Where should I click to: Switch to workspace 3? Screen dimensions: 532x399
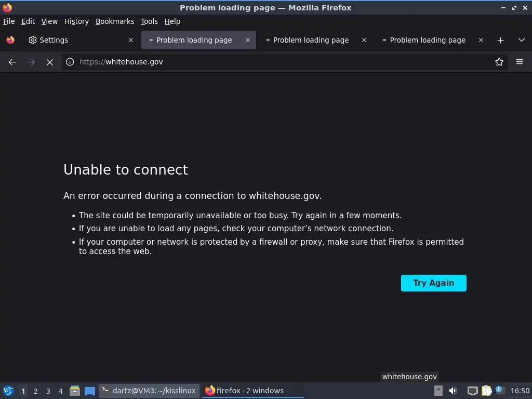(48, 391)
